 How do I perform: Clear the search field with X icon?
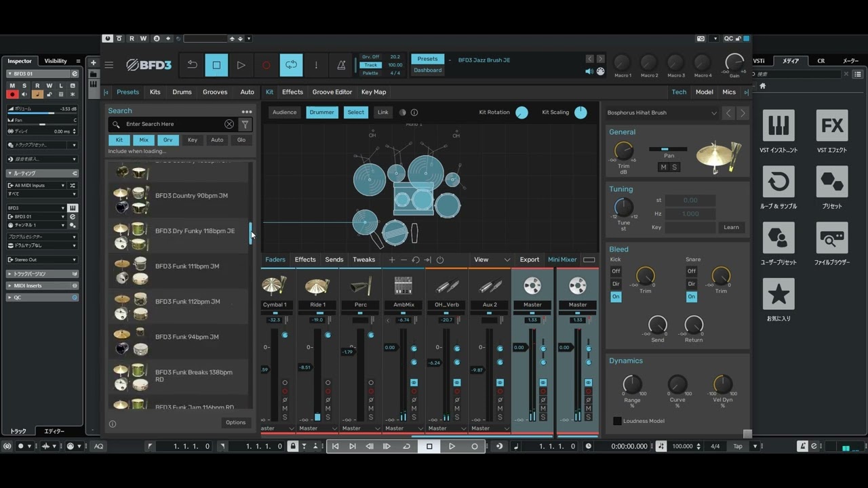click(229, 124)
